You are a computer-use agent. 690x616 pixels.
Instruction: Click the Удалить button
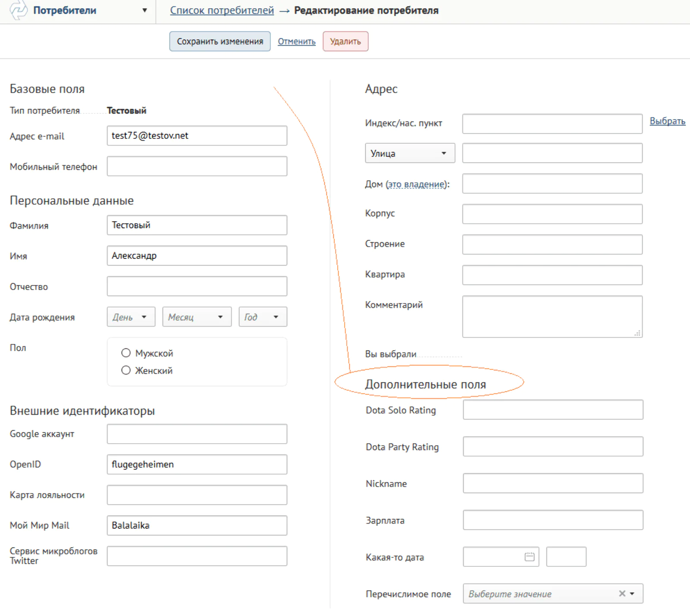345,41
